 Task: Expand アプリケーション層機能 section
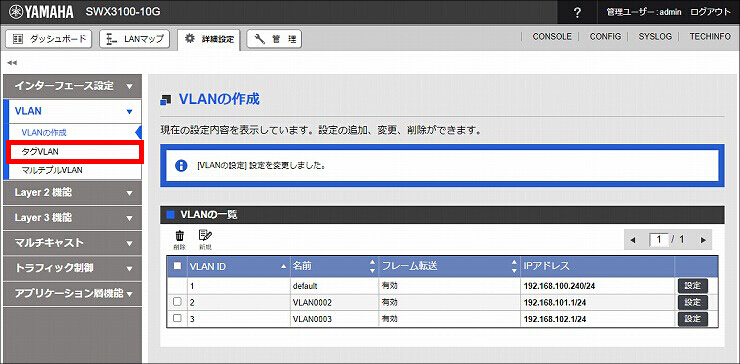pyautogui.click(x=72, y=293)
